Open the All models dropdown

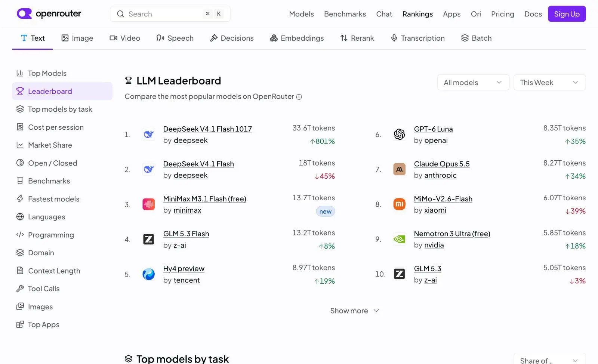click(473, 83)
